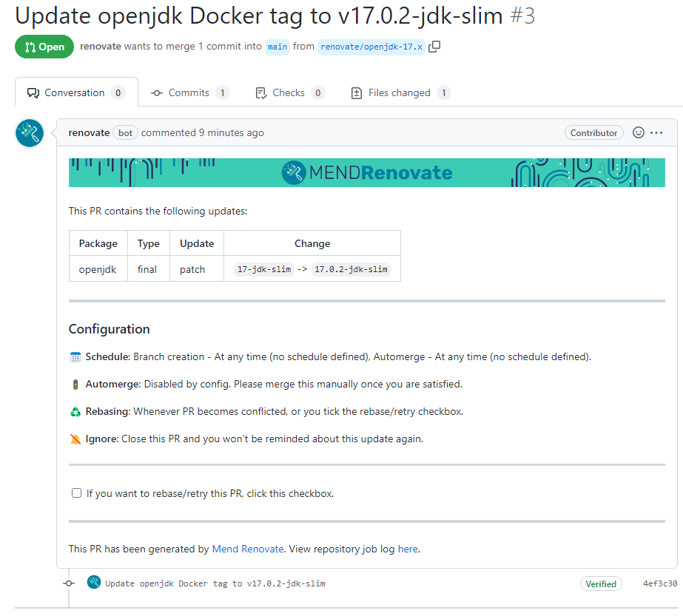Click the renovate bot avatar beside the comment
The width and height of the screenshot is (683, 616).
(30, 133)
